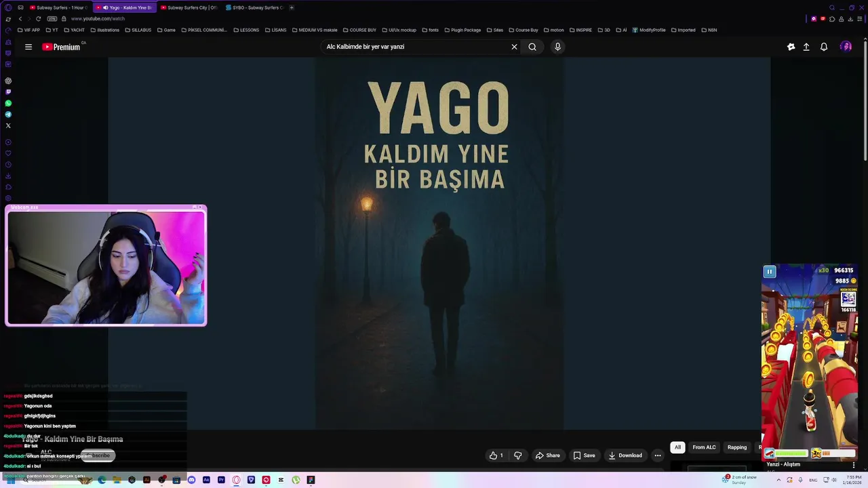
Task: Switch to Subway Surfers City tab
Action: pyautogui.click(x=189, y=7)
